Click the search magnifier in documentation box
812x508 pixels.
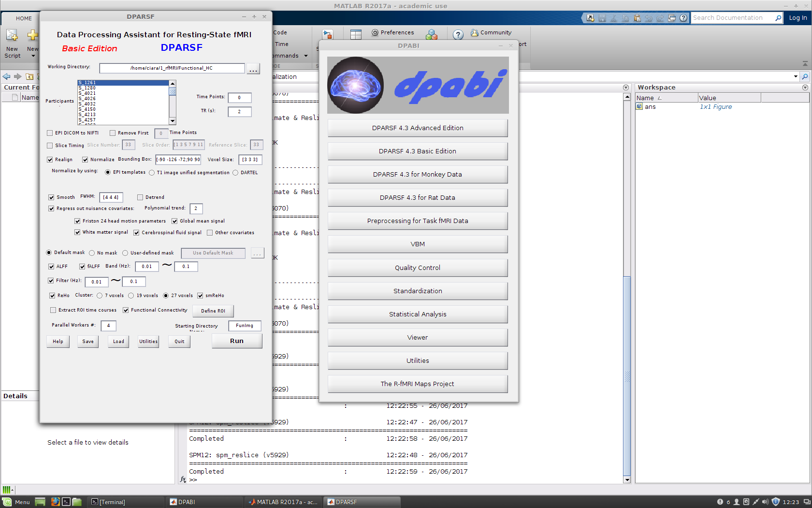point(778,18)
